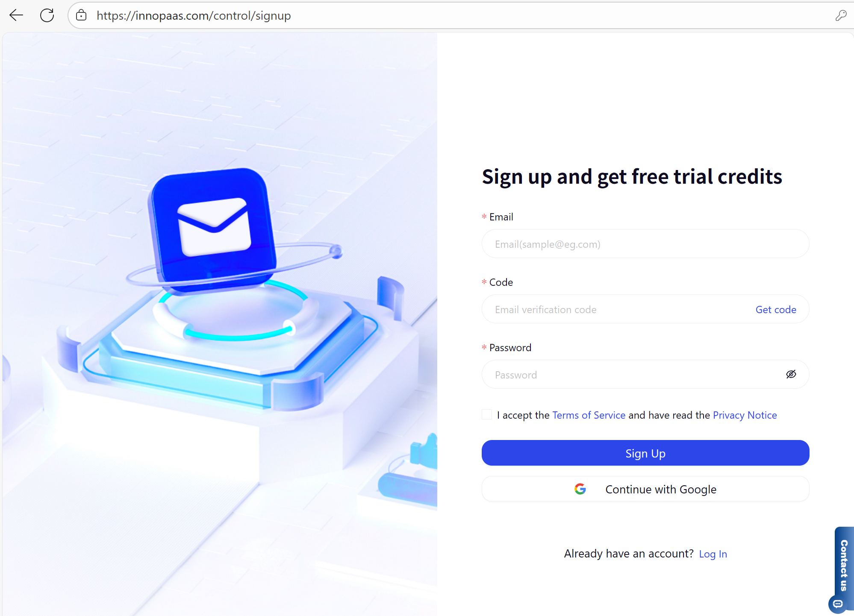Open the chat bubble icon
The height and width of the screenshot is (616, 854).
click(x=838, y=604)
